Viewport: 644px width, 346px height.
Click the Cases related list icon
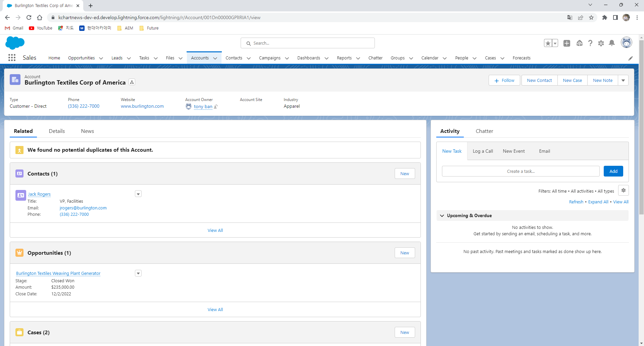(x=19, y=332)
